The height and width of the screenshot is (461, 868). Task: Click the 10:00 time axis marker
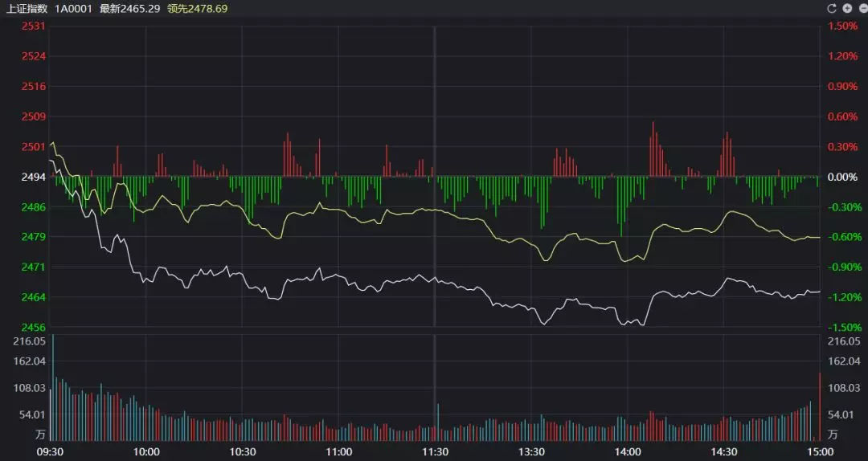tap(145, 452)
